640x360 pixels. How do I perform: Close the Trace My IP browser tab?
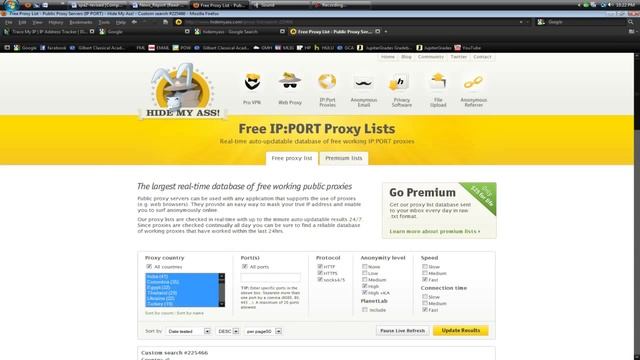[x=92, y=31]
